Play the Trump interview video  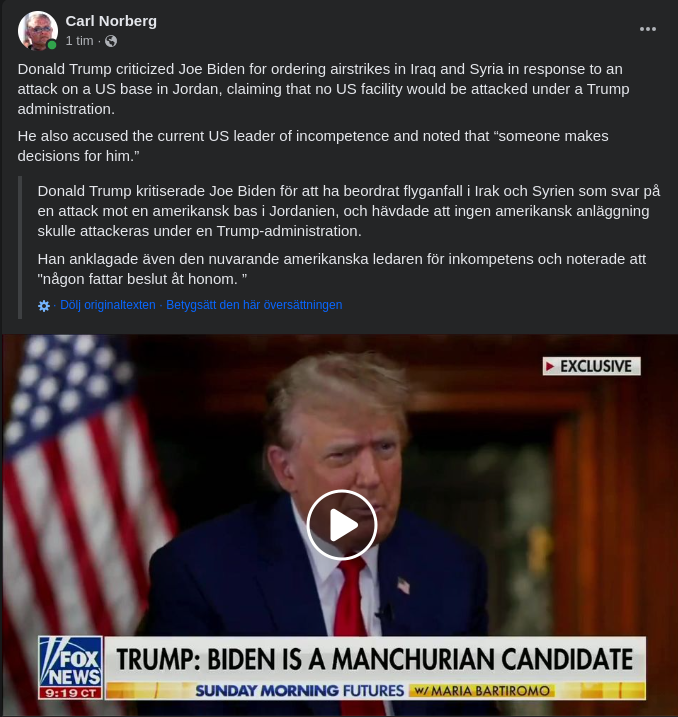[342, 525]
